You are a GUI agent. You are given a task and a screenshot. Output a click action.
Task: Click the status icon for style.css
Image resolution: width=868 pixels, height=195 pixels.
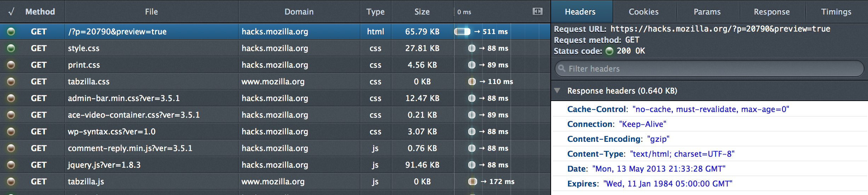pos(11,48)
